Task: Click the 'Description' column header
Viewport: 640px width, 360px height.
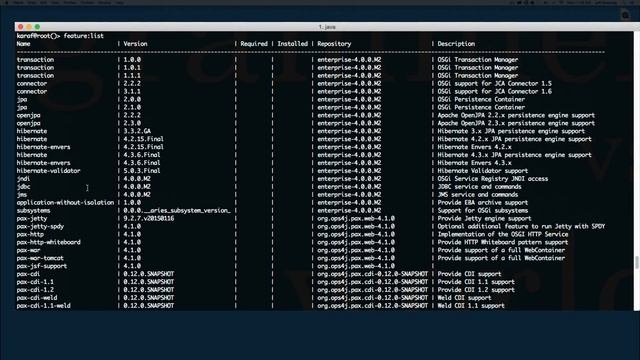Action: [456, 44]
